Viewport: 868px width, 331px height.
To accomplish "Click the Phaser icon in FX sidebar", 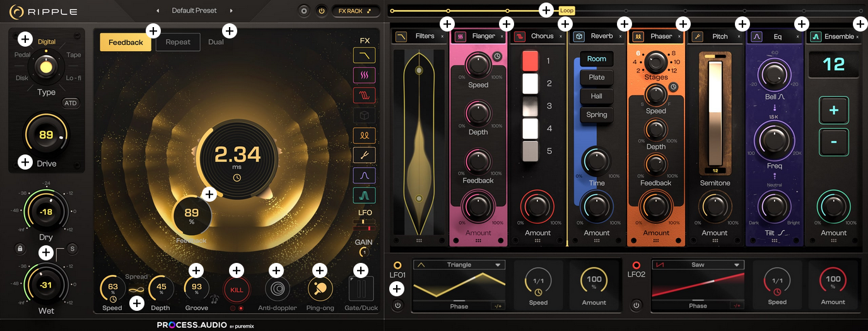I will [364, 135].
